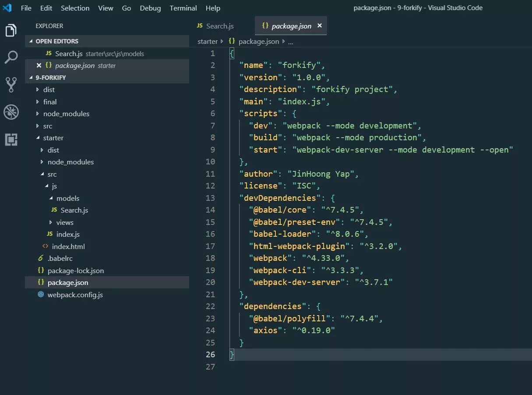Expand node_modules inside starter
532x395 pixels.
pyautogui.click(x=70, y=162)
